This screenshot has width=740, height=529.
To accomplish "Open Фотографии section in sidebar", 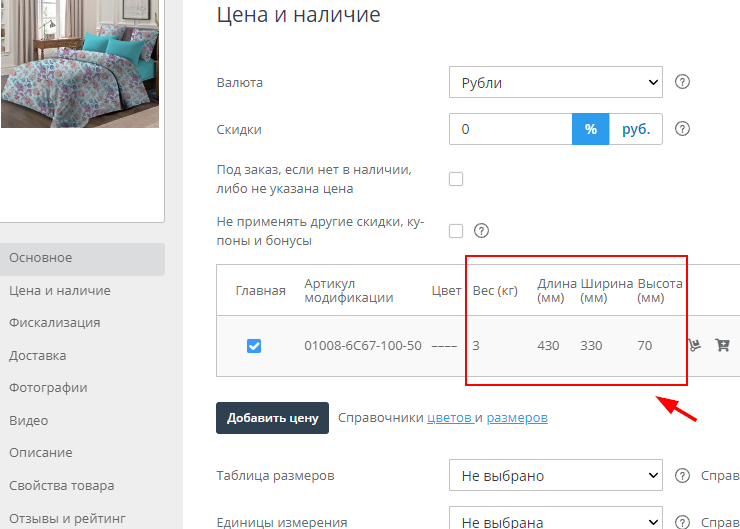I will coord(49,388).
